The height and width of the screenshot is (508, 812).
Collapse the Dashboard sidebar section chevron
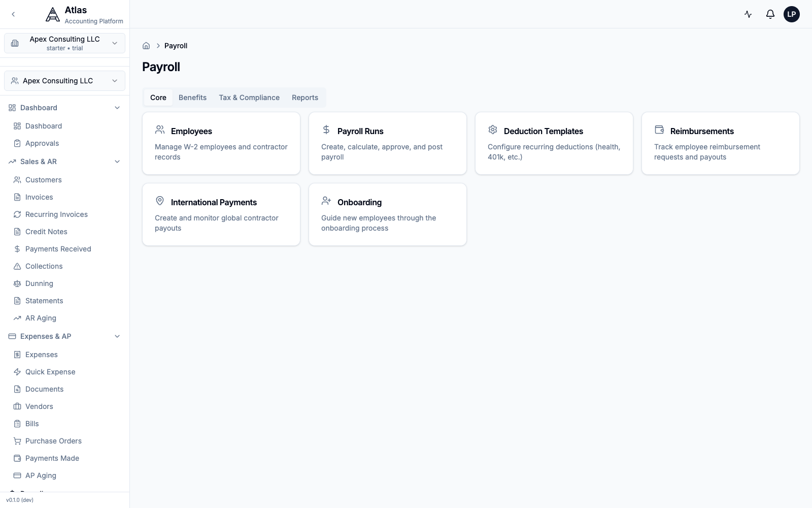[117, 108]
